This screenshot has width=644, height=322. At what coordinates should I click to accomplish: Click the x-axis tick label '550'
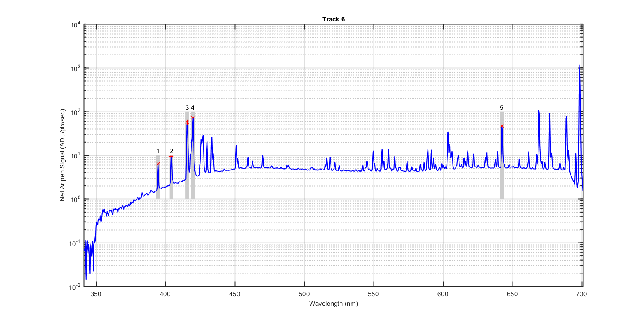[x=374, y=294]
